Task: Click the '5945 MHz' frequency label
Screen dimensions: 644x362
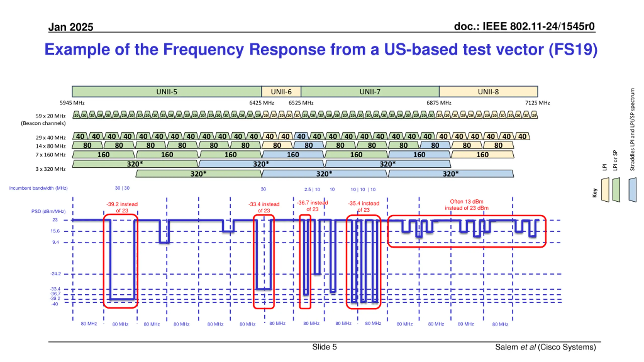Action: (72, 103)
